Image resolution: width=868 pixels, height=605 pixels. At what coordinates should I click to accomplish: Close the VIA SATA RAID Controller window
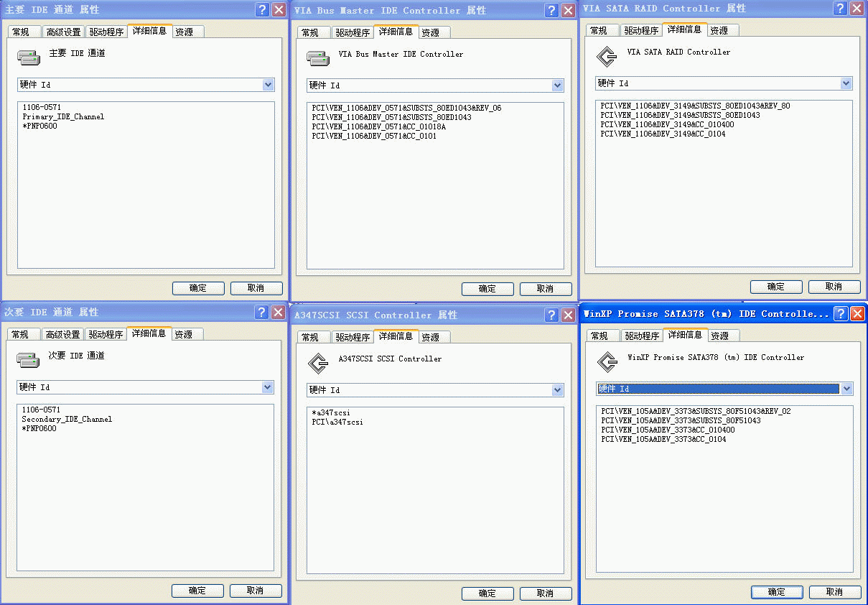click(857, 9)
